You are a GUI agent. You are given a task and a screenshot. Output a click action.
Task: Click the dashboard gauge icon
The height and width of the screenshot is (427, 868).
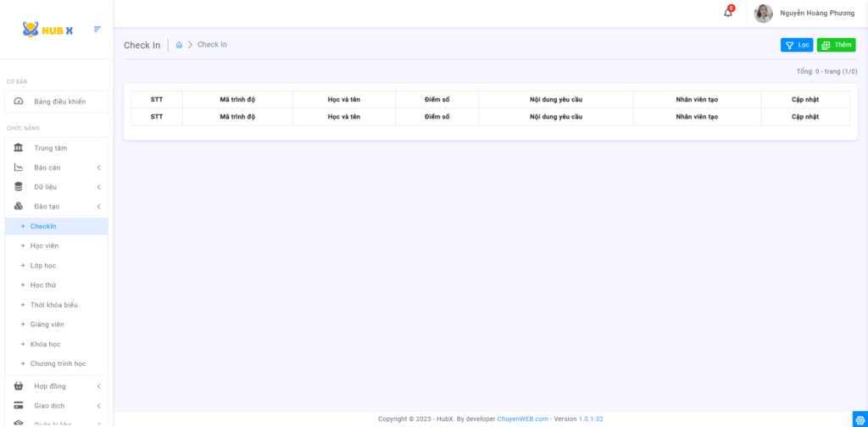click(19, 102)
